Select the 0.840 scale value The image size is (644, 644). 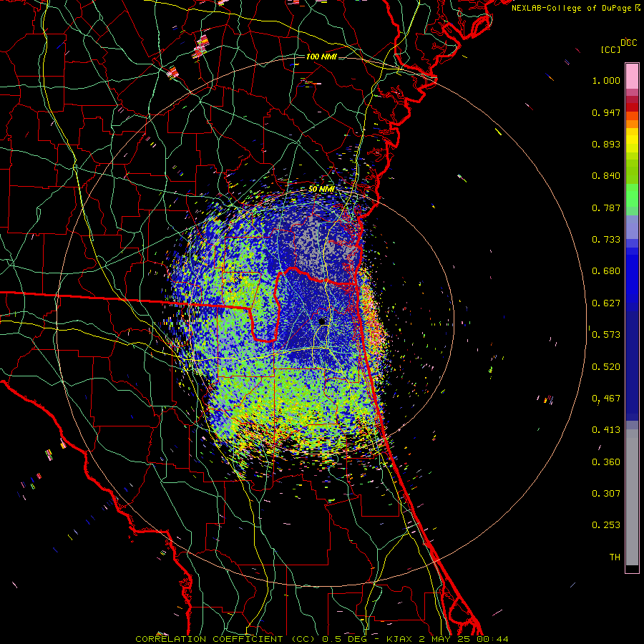pos(606,176)
